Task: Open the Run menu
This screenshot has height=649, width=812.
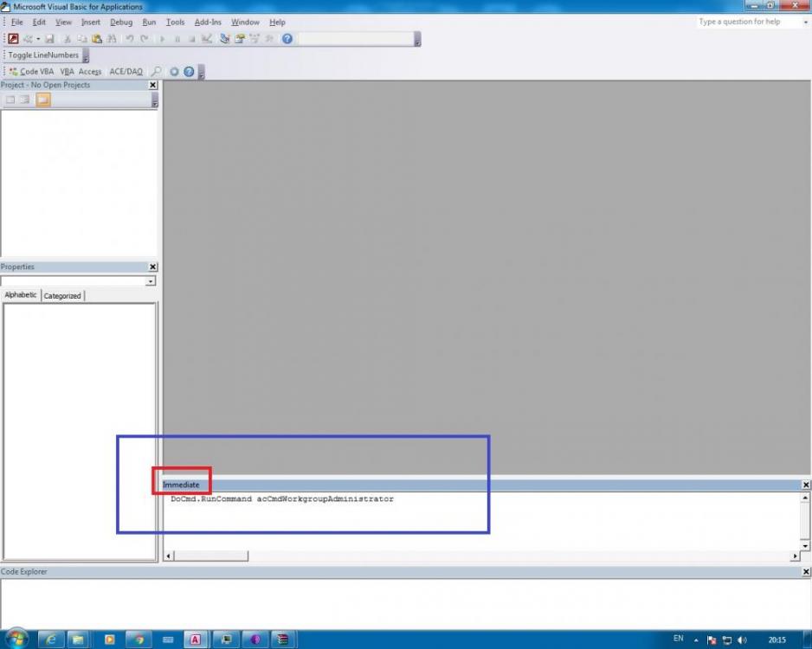Action: pyautogui.click(x=149, y=22)
